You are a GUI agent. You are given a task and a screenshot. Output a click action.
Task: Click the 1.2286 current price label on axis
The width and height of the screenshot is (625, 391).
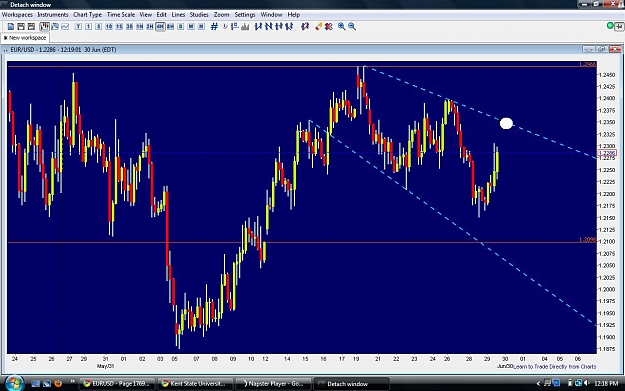[607, 153]
